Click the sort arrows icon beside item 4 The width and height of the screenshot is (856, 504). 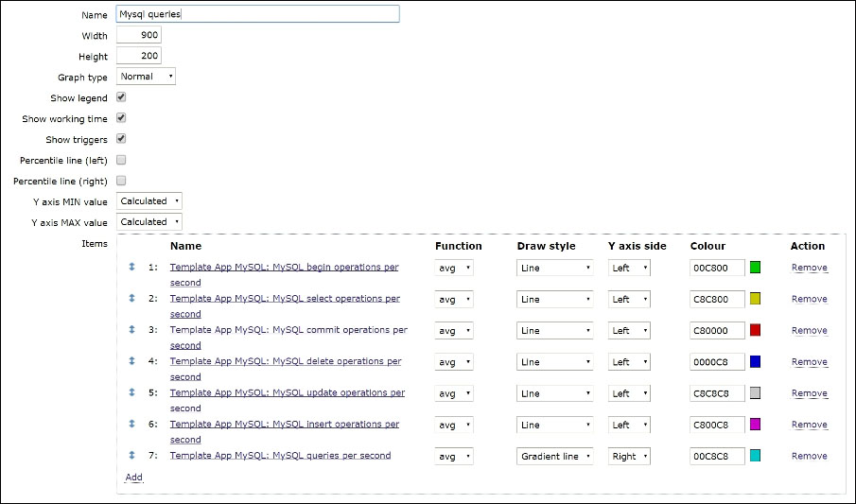click(131, 361)
